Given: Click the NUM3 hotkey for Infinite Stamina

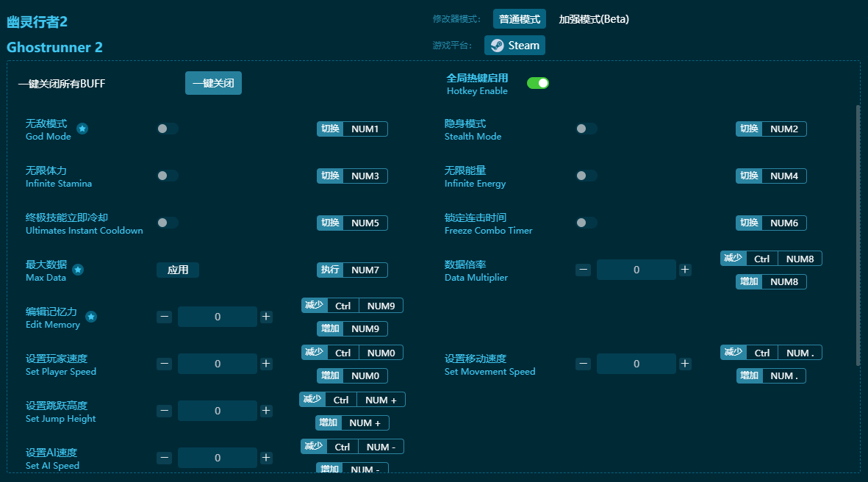Looking at the screenshot, I should [x=352, y=176].
